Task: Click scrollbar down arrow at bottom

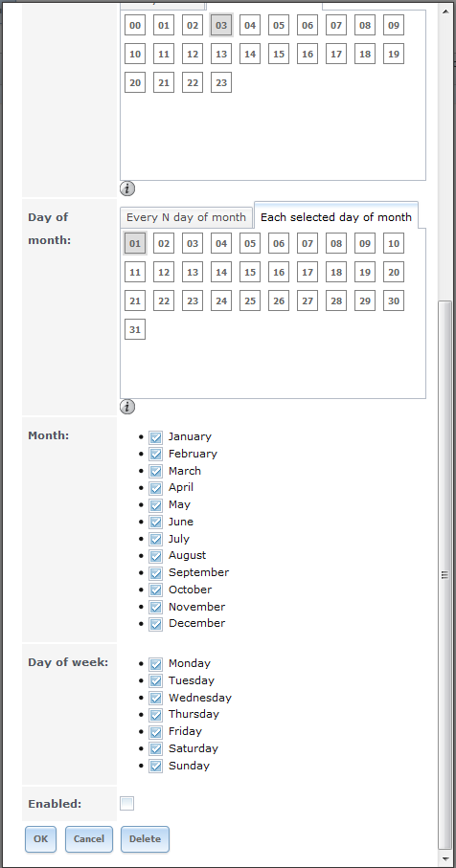Action: point(445,858)
